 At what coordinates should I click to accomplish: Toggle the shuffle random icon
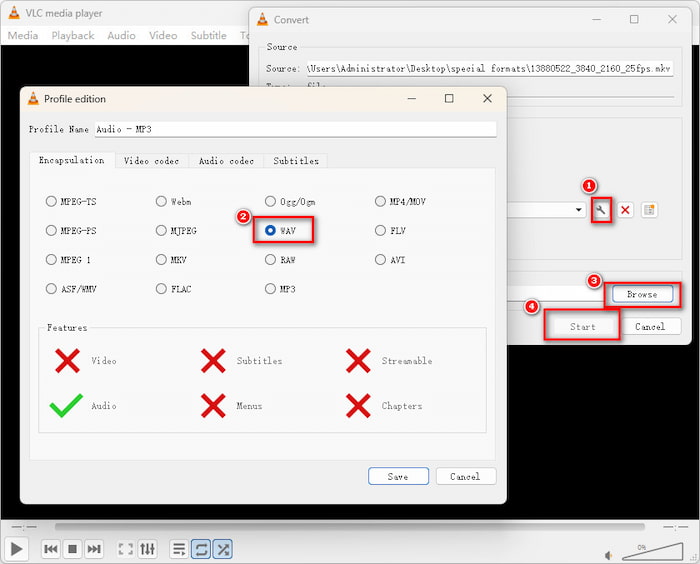tap(223, 549)
